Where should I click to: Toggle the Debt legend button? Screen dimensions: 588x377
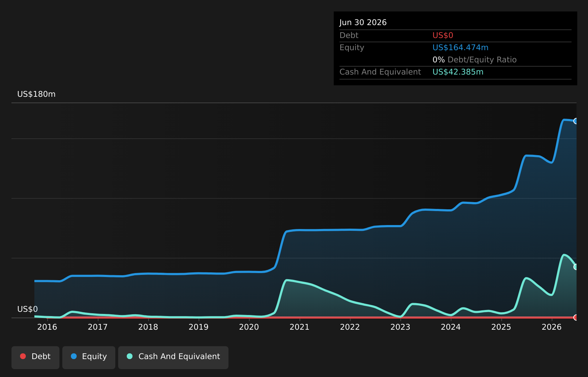pyautogui.click(x=35, y=357)
